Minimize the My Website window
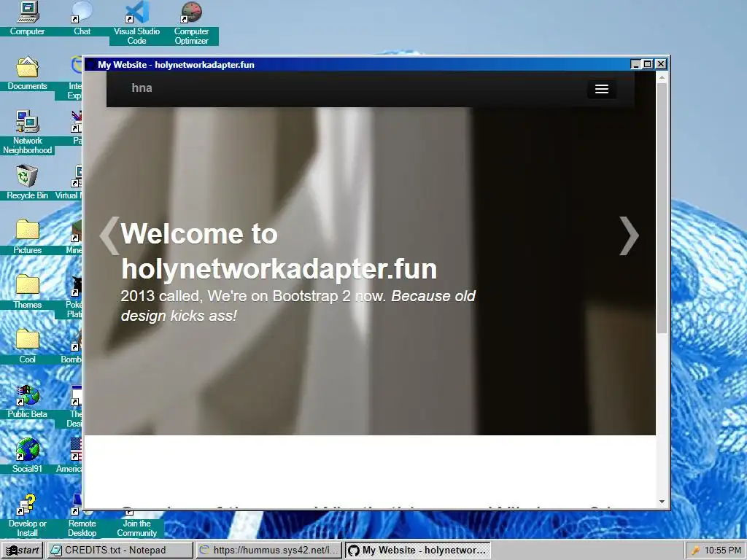747x560 pixels. (x=636, y=64)
